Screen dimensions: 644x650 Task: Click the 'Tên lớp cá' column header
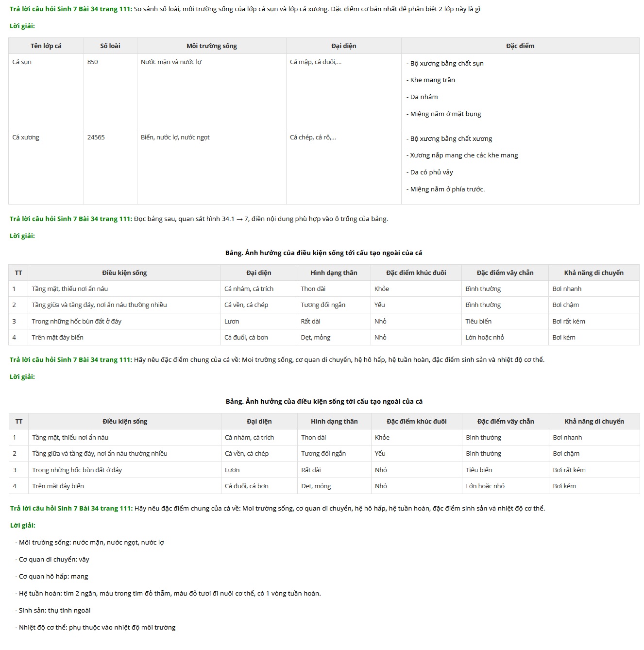(46, 46)
